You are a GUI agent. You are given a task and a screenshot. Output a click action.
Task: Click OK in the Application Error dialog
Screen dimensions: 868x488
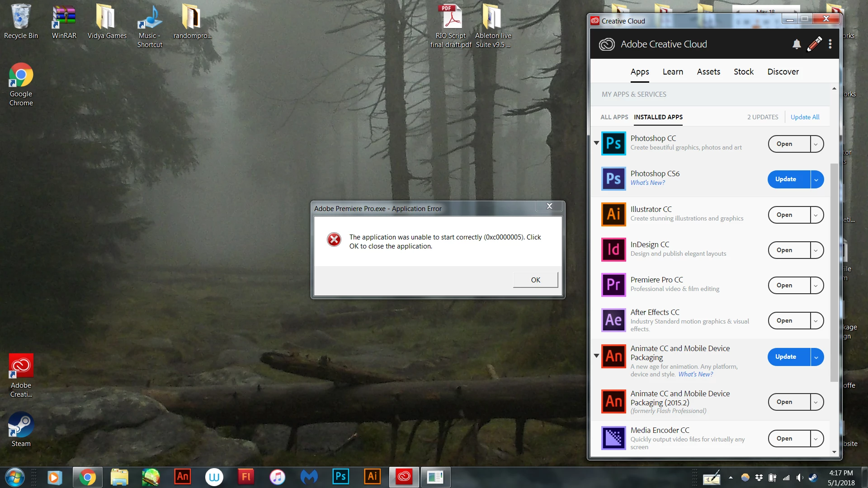(x=535, y=280)
